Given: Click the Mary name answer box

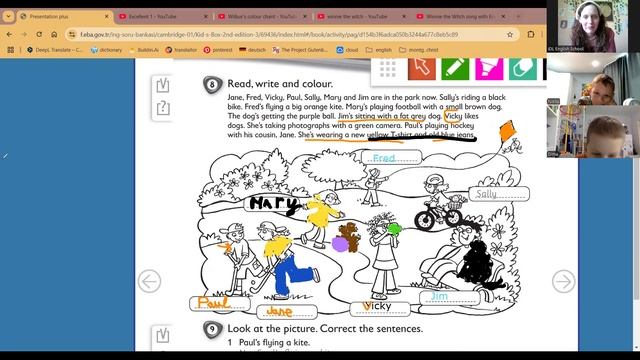Looking at the screenshot, I should click(x=273, y=203).
